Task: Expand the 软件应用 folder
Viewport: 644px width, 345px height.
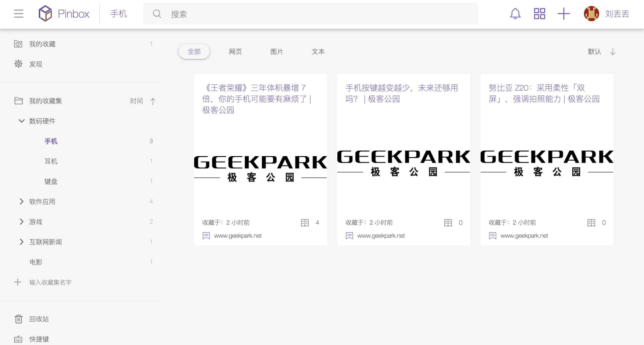Action: [x=22, y=201]
